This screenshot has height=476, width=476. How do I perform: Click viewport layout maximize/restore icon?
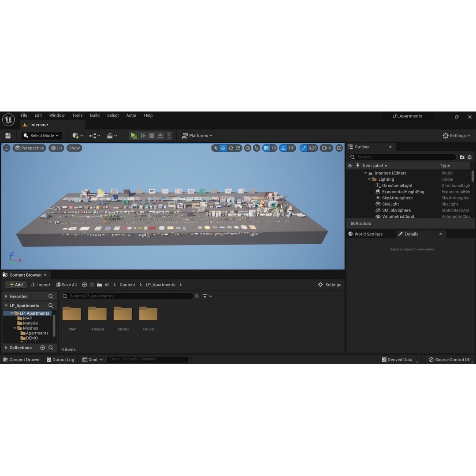point(339,148)
